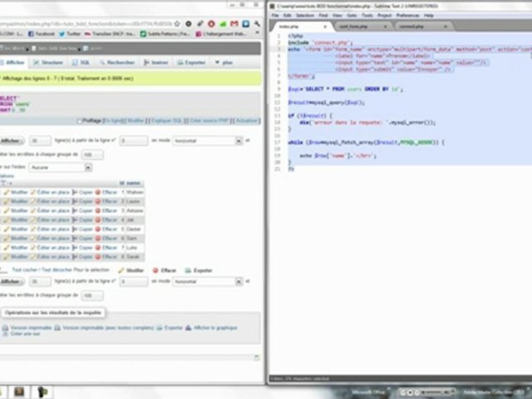Click the Créer source PHP link
Image resolution: width=532 pixels, height=399 pixels.
[209, 121]
